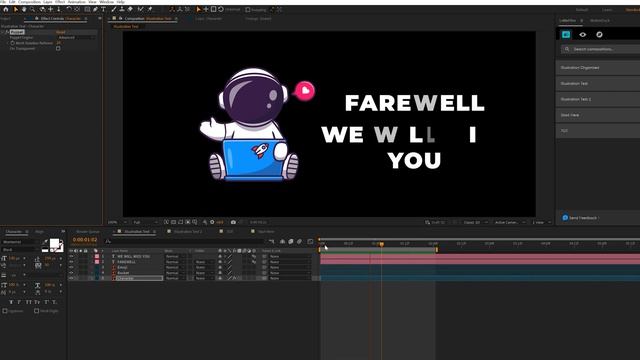Hide the Character layer

tap(71, 278)
